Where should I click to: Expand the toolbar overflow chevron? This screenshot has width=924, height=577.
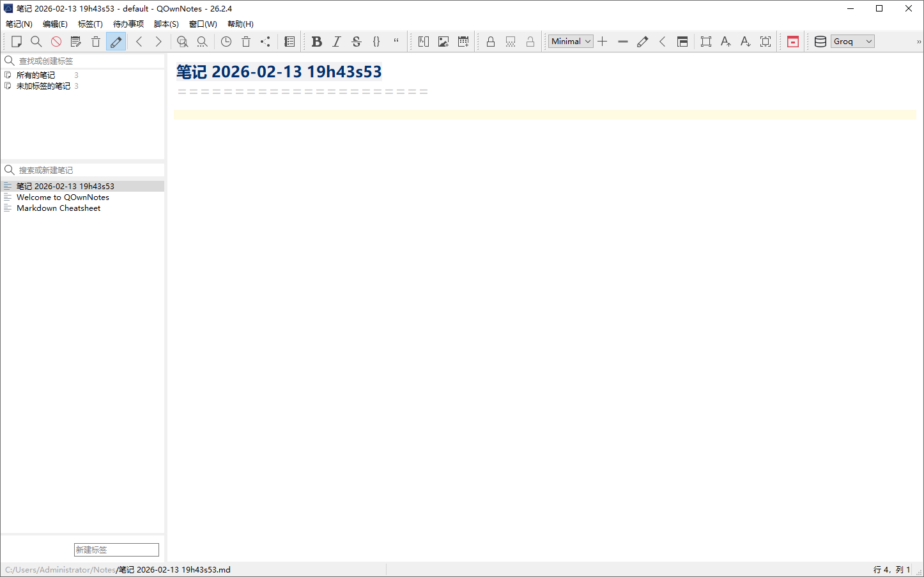(x=919, y=42)
